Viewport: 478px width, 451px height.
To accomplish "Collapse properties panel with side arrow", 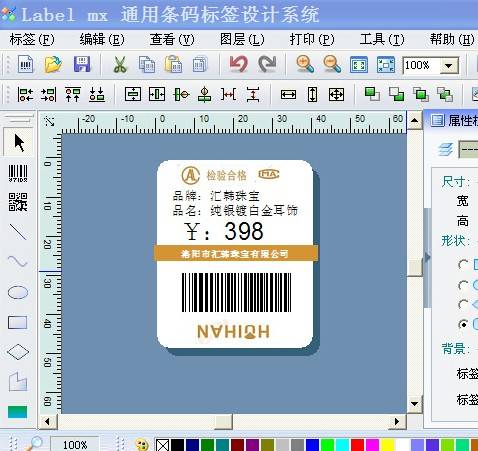I will point(427,257).
